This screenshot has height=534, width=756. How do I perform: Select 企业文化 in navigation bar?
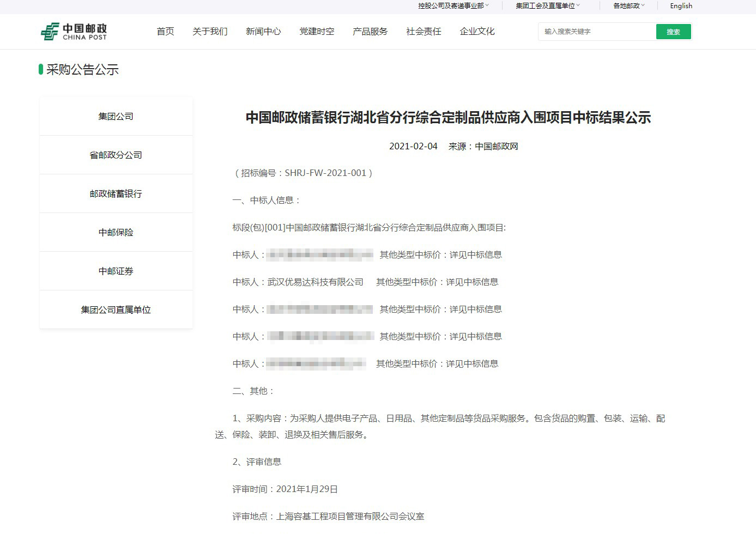point(477,32)
